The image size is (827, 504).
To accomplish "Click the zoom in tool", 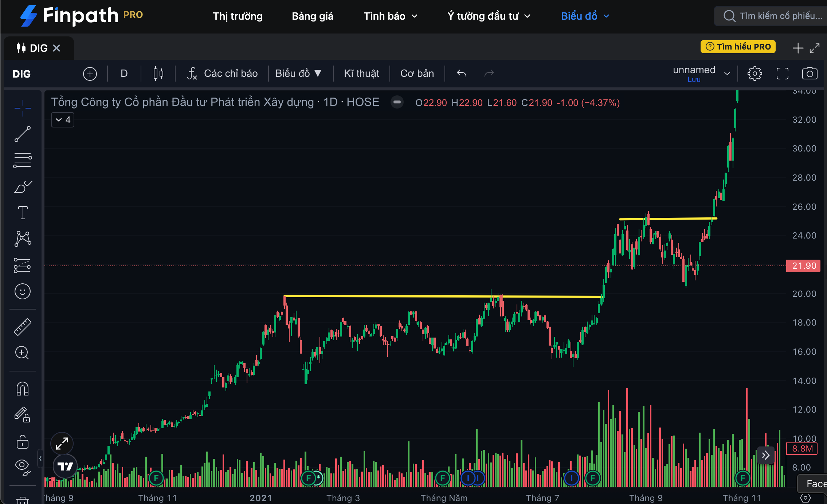I will click(23, 353).
